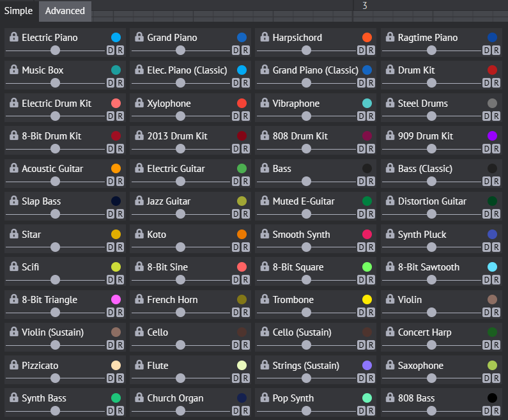Click the Acoustic Guitar lock icon

tap(14, 168)
